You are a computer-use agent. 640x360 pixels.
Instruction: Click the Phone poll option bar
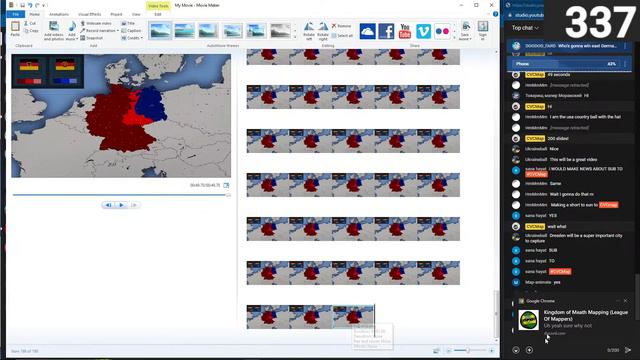565,64
